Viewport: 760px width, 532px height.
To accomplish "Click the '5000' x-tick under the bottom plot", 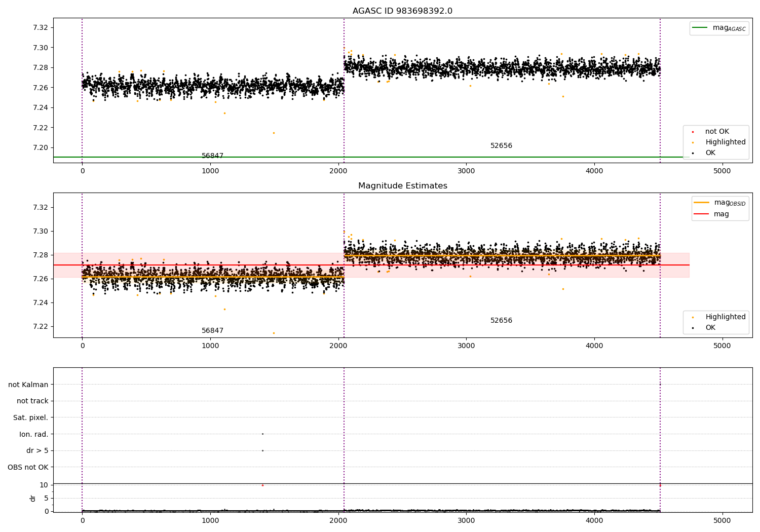I will (x=722, y=520).
